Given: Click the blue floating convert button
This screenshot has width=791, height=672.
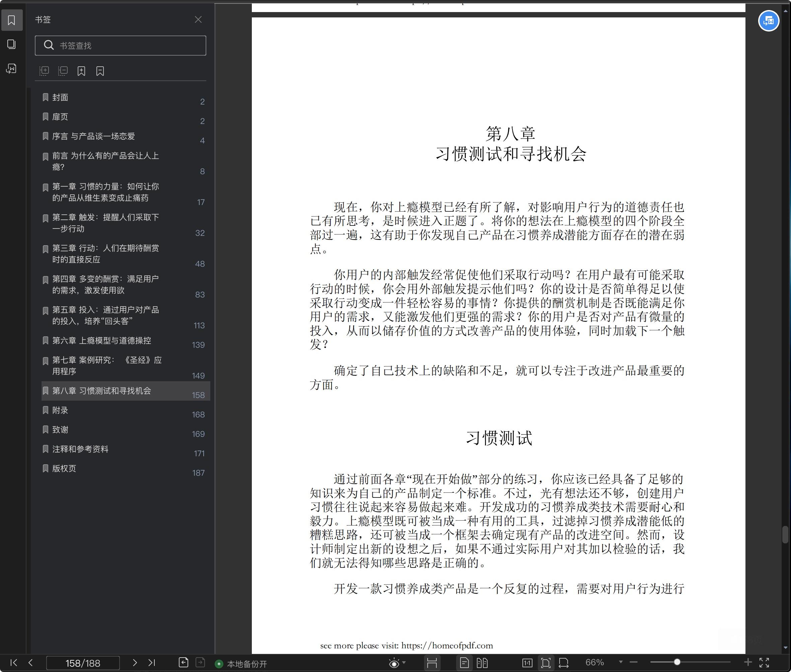Looking at the screenshot, I should pos(769,21).
